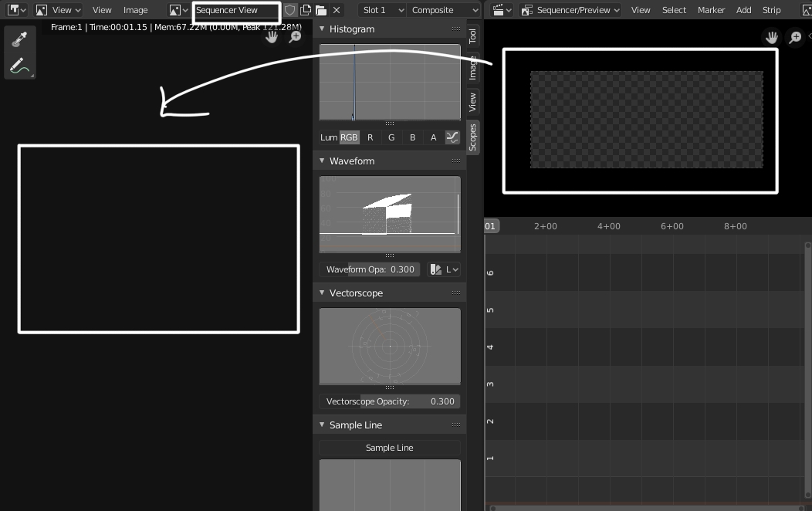Screen dimensions: 812x511
Task: Switch to the Image sidebar tab
Action: 472,68
